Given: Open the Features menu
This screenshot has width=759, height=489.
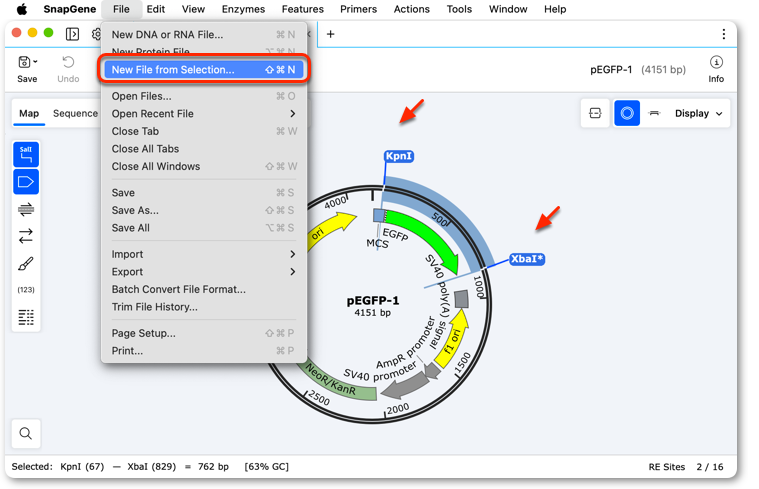Looking at the screenshot, I should coord(303,9).
